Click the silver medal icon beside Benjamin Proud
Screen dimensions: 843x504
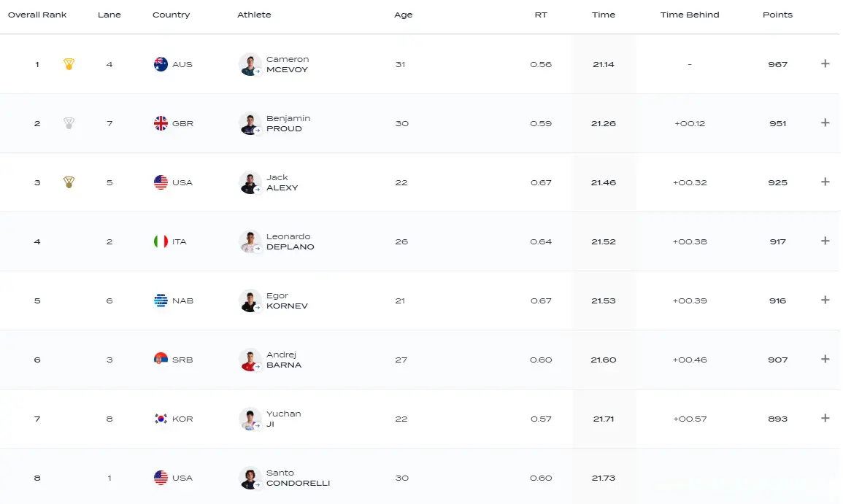(69, 123)
